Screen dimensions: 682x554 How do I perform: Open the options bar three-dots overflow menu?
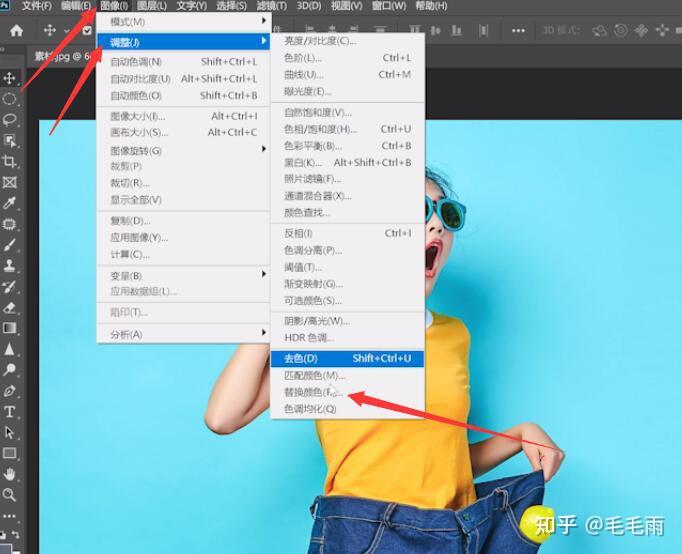[518, 30]
